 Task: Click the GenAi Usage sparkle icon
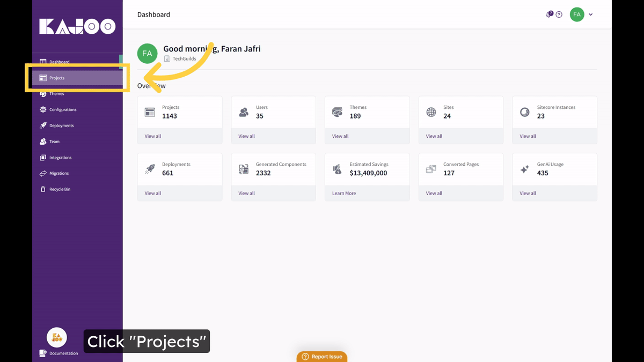[525, 169]
